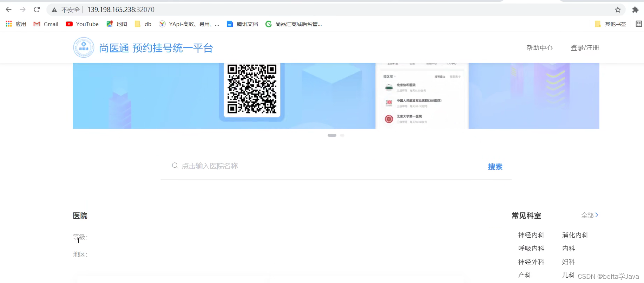Open the Apps grid shortcut
Image resolution: width=644 pixels, height=283 pixels.
coord(16,24)
